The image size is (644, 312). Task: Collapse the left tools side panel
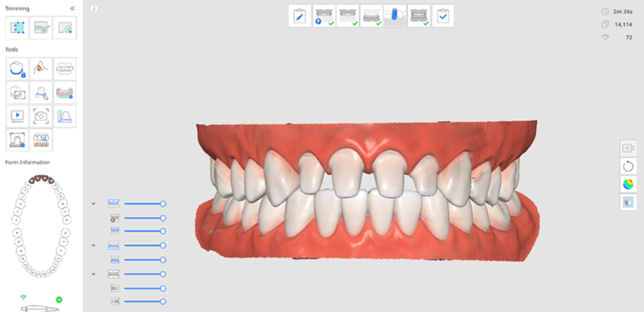72,9
